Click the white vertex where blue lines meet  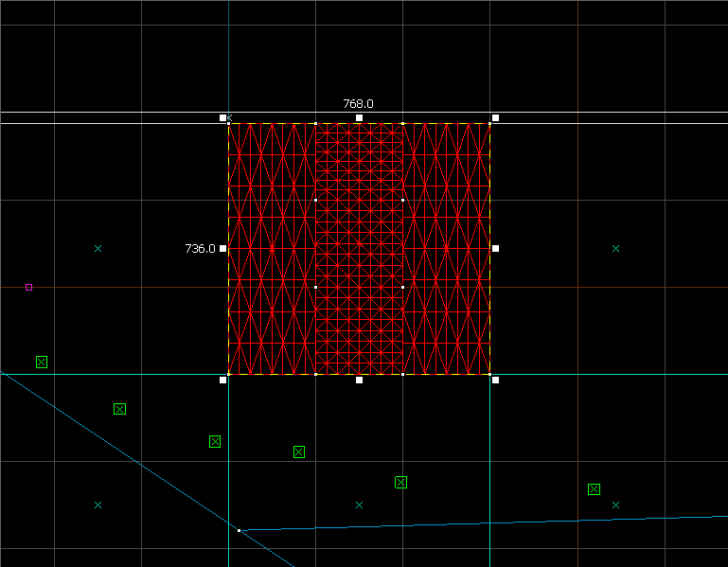(x=240, y=530)
